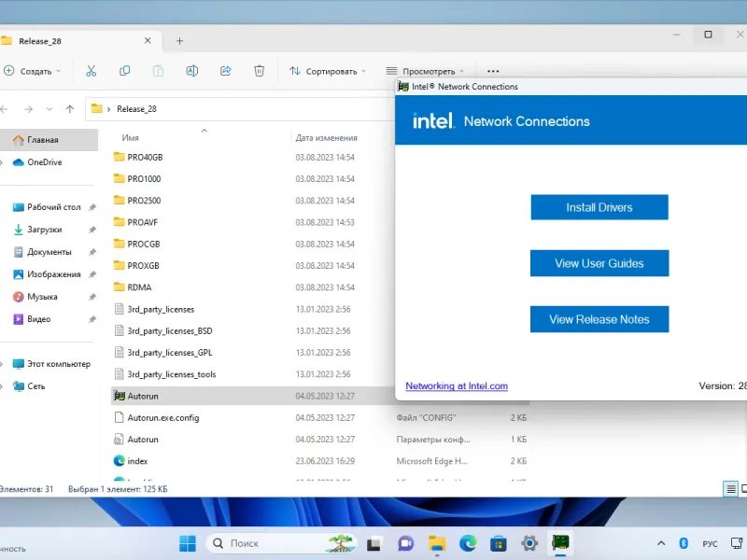
Task: Select the Autorun.exe.config file
Action: pyautogui.click(x=162, y=418)
